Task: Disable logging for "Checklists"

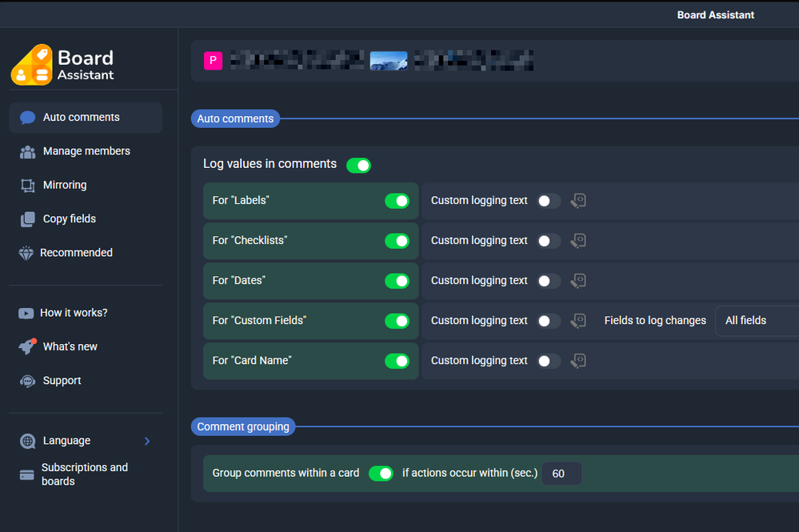Action: [397, 241]
